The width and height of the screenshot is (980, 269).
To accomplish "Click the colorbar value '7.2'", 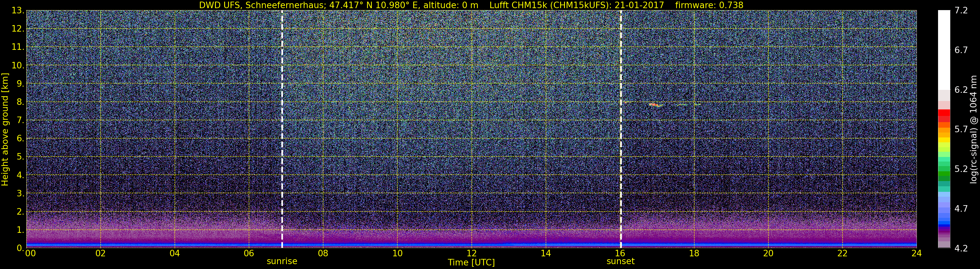I will [x=960, y=11].
